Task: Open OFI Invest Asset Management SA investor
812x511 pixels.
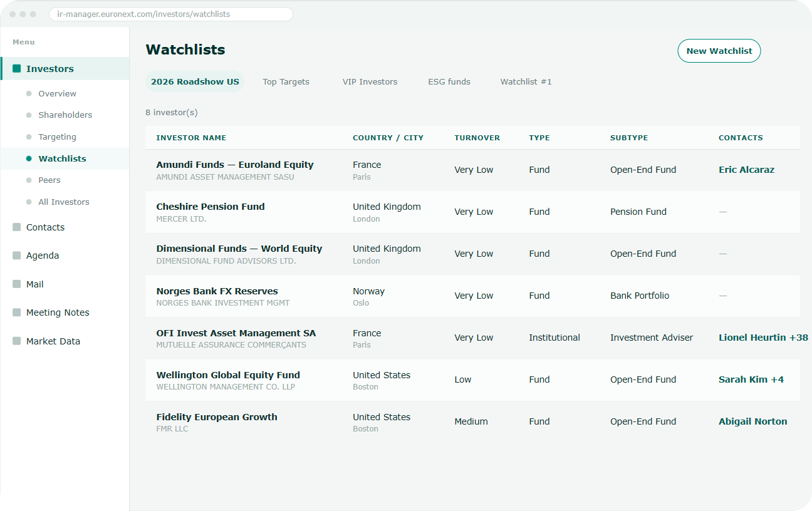Action: (x=236, y=333)
